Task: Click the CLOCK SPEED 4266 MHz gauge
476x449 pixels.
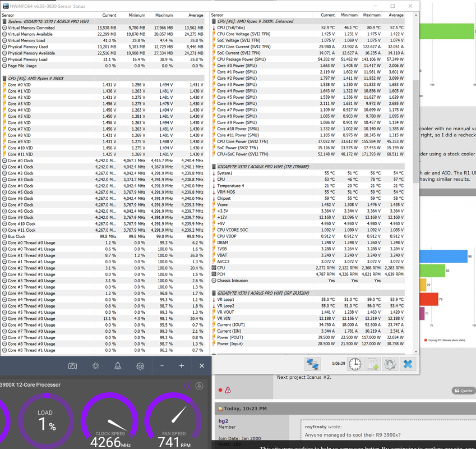Action: coord(110,421)
